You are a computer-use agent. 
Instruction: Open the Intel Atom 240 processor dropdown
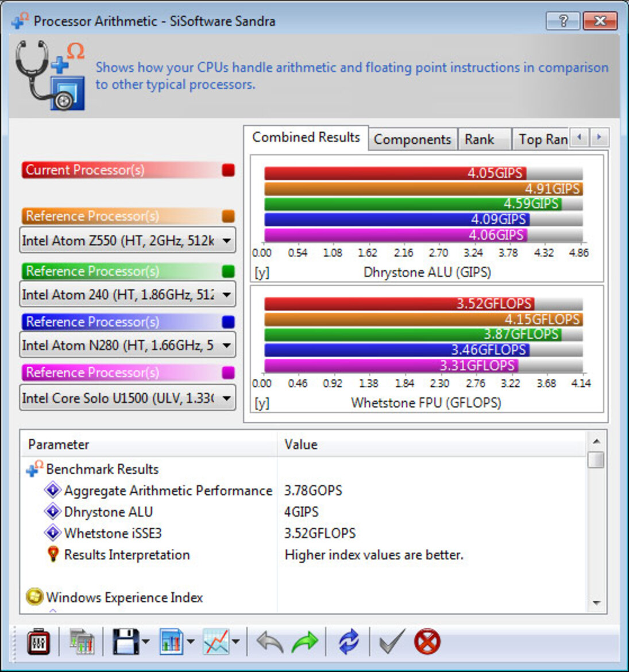[127, 294]
